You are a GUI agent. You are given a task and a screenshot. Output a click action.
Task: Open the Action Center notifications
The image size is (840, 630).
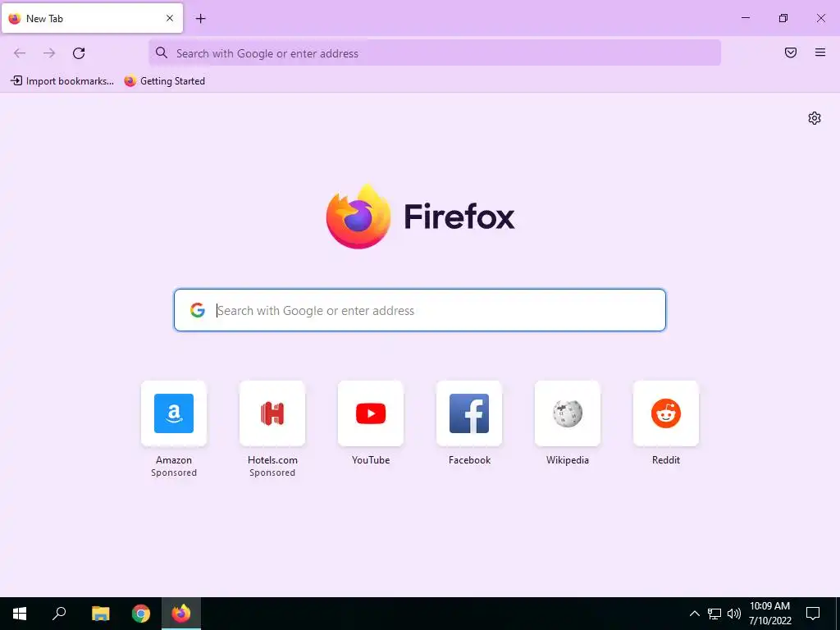[x=813, y=614]
